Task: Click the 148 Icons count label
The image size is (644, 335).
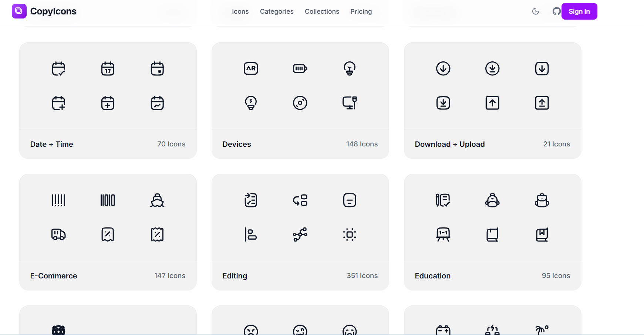Action: [x=362, y=144]
